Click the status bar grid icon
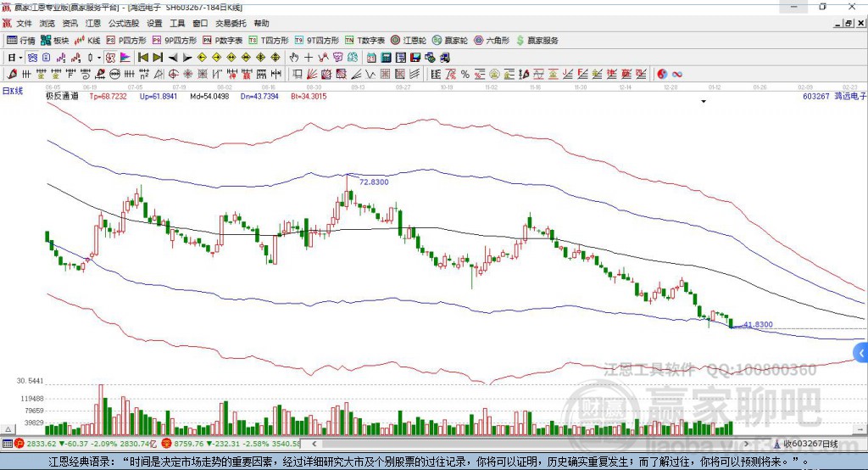This screenshot has width=868, height=470. pyautogui.click(x=7, y=444)
